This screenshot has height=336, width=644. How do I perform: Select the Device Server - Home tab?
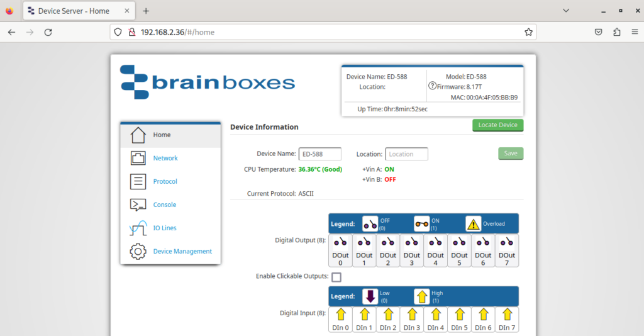(78, 11)
